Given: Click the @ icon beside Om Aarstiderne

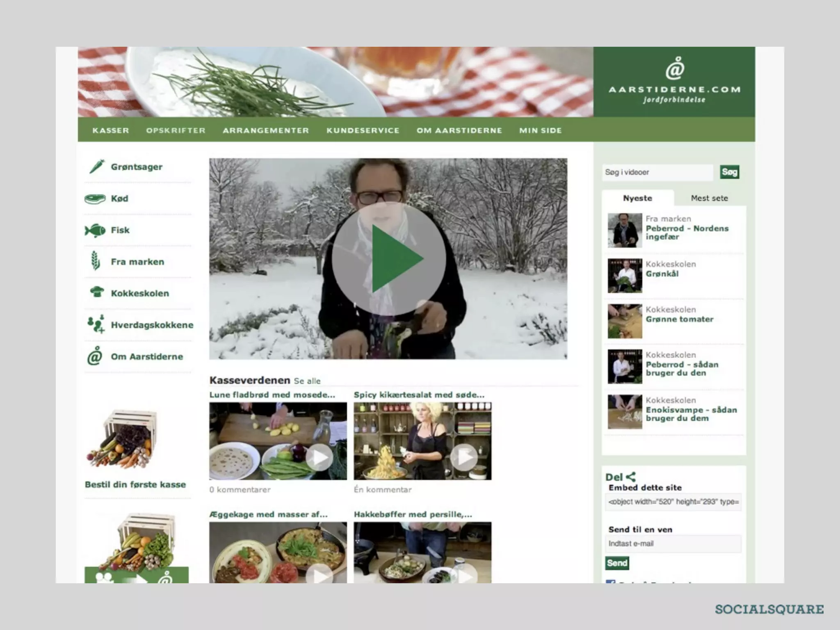Looking at the screenshot, I should pos(95,356).
